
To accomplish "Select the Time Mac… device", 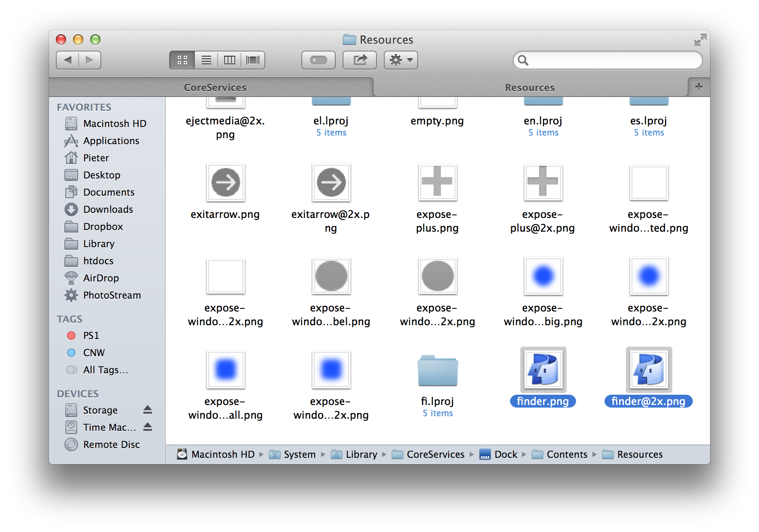I will point(100,427).
